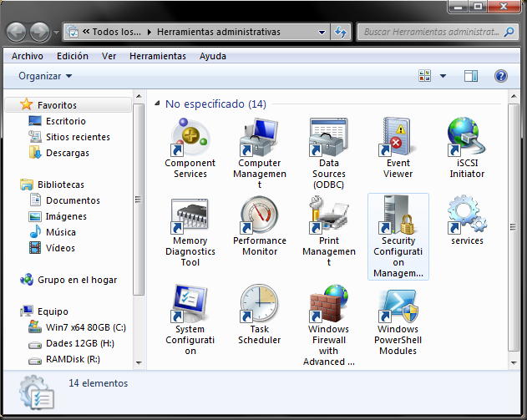Select Favoritos in navigation pane
This screenshot has width=527, height=420.
click(68, 105)
